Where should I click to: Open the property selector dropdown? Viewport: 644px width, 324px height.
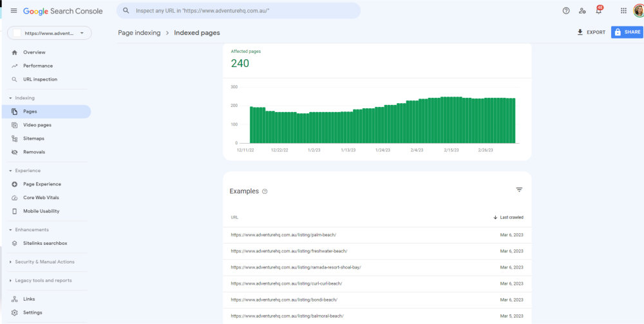50,33
